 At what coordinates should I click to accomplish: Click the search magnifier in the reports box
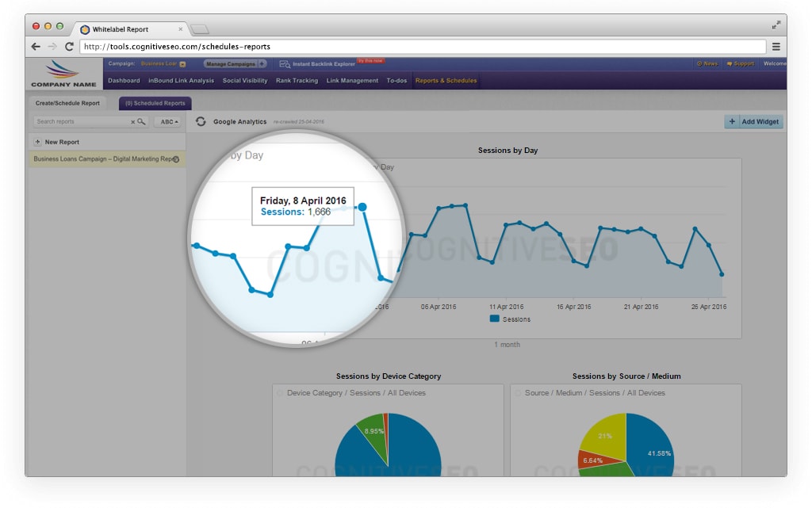tap(141, 122)
